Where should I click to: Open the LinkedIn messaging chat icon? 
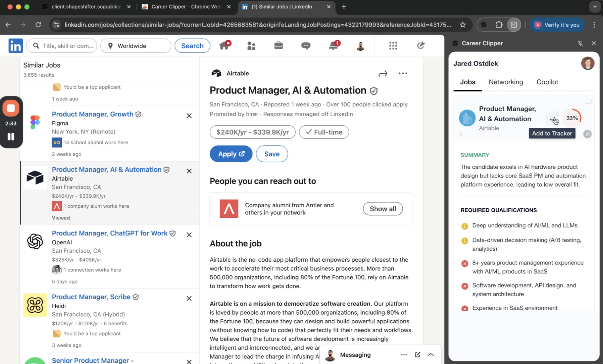306,45
